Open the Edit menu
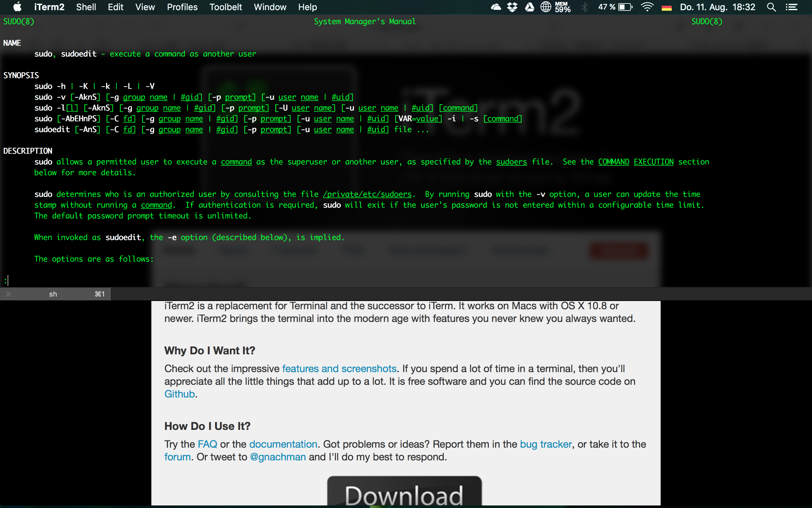The width and height of the screenshot is (812, 508). coord(115,7)
